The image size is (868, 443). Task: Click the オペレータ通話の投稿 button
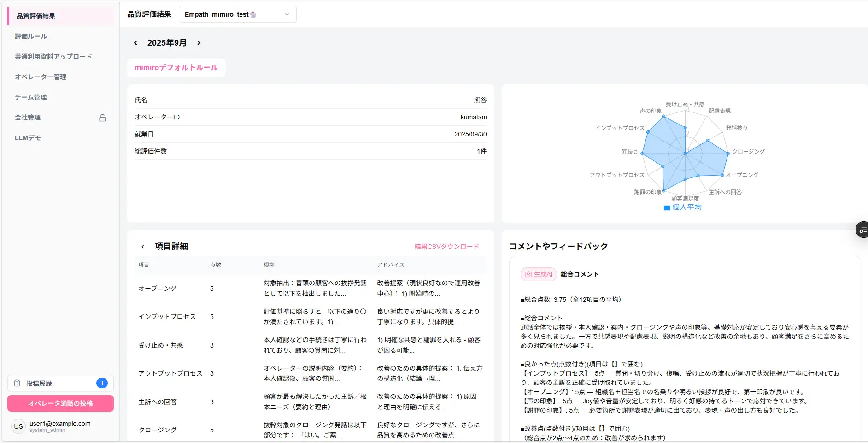click(60, 403)
